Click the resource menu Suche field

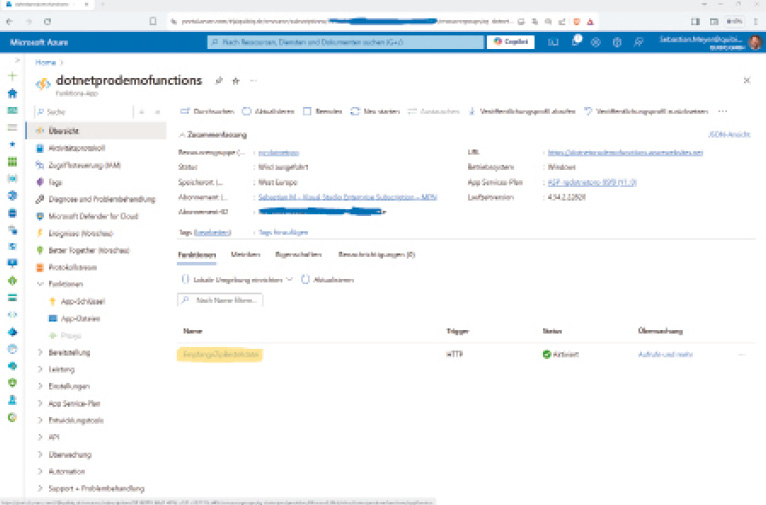pos(84,112)
